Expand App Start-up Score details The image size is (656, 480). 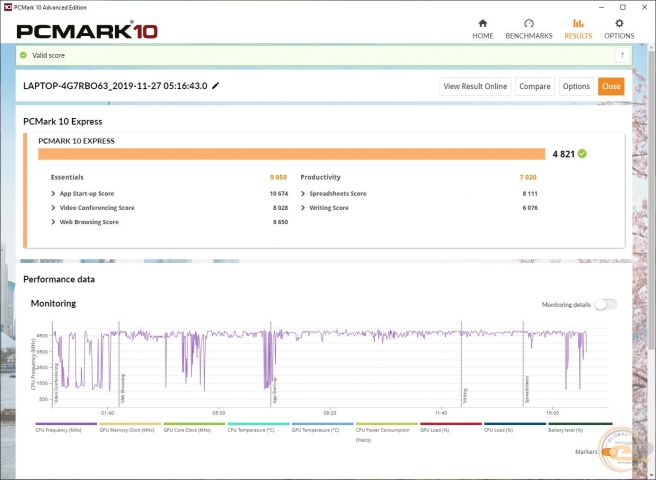53,193
